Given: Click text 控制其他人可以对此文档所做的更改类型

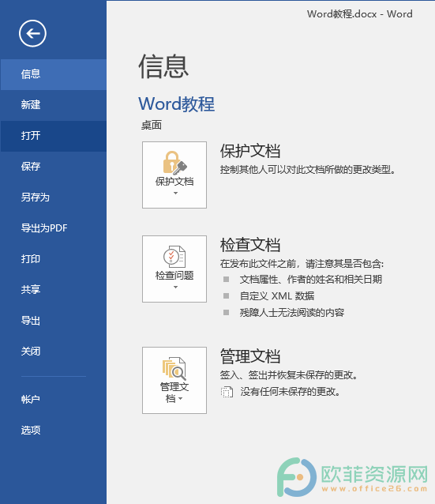Looking at the screenshot, I should tap(307, 170).
